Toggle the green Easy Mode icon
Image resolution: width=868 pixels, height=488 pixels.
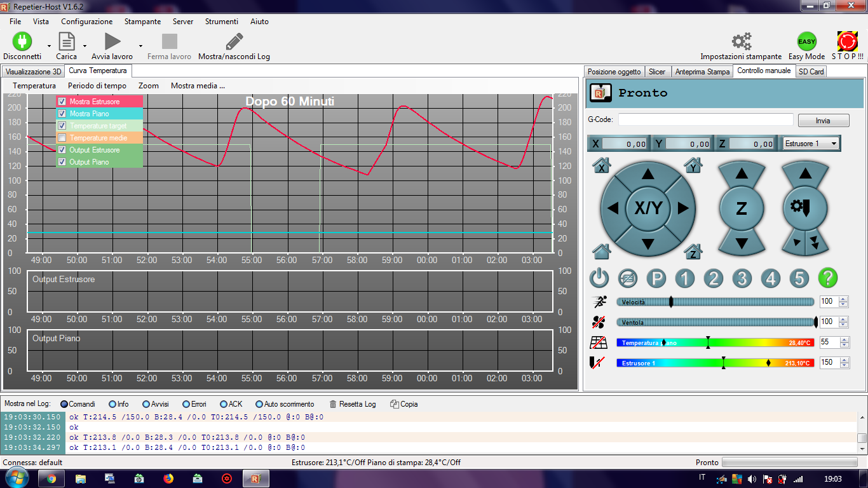(806, 42)
